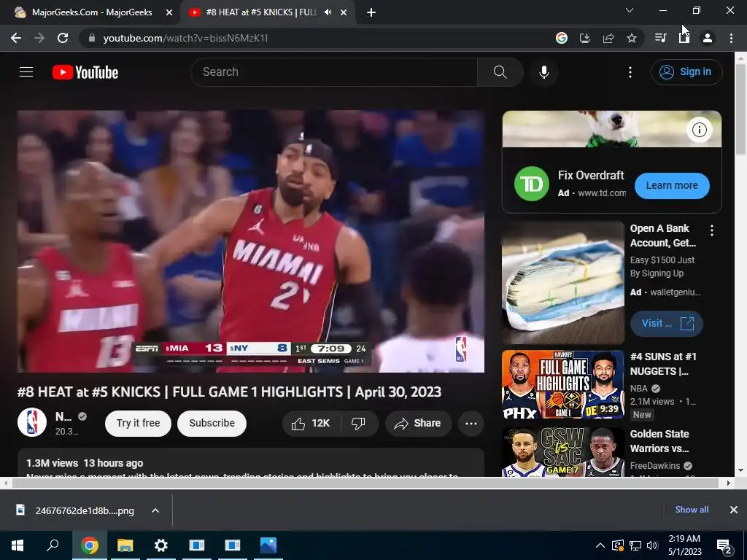Open the NBA channel avatar

pos(32,422)
